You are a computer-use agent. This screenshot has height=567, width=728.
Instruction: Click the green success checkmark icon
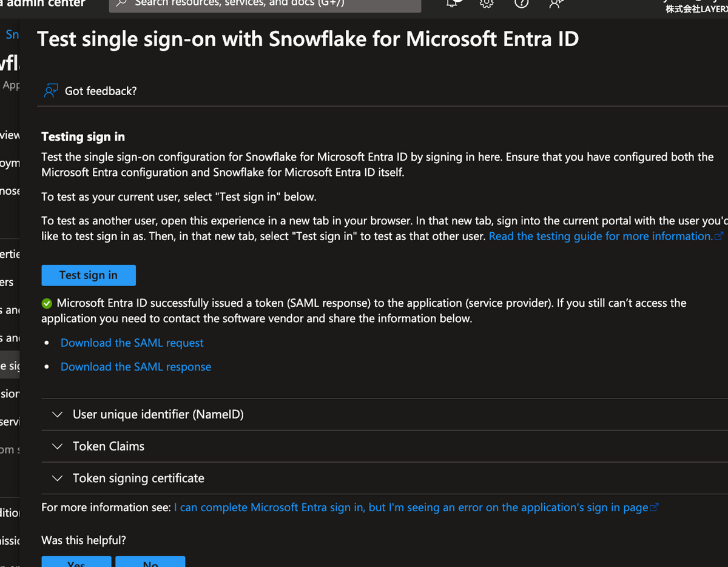47,303
